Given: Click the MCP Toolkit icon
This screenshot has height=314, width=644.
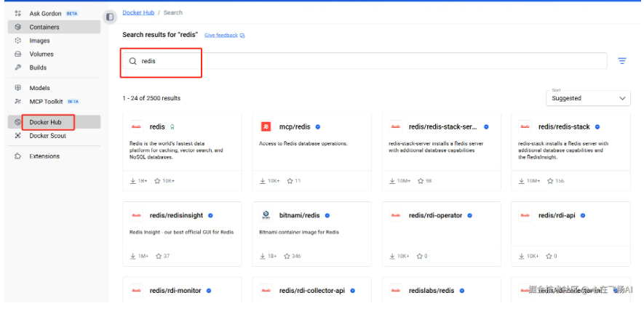Looking at the screenshot, I should pyautogui.click(x=17, y=101).
